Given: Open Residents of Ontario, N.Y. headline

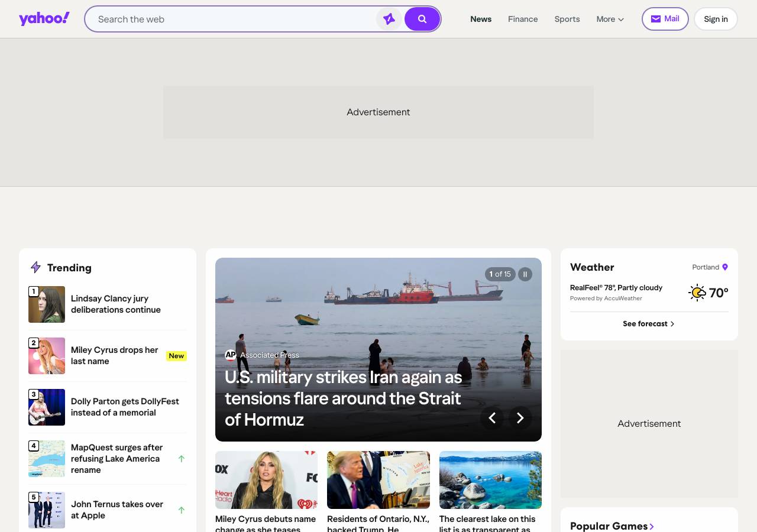Looking at the screenshot, I should click(378, 523).
